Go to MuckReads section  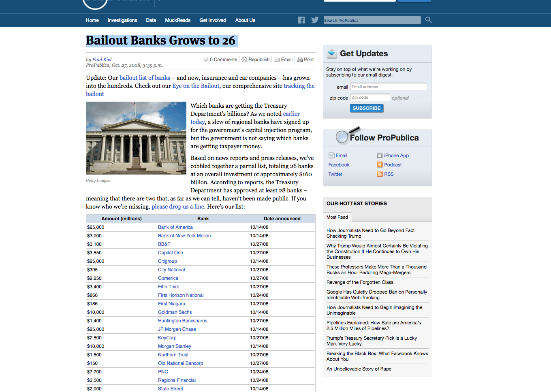(178, 20)
